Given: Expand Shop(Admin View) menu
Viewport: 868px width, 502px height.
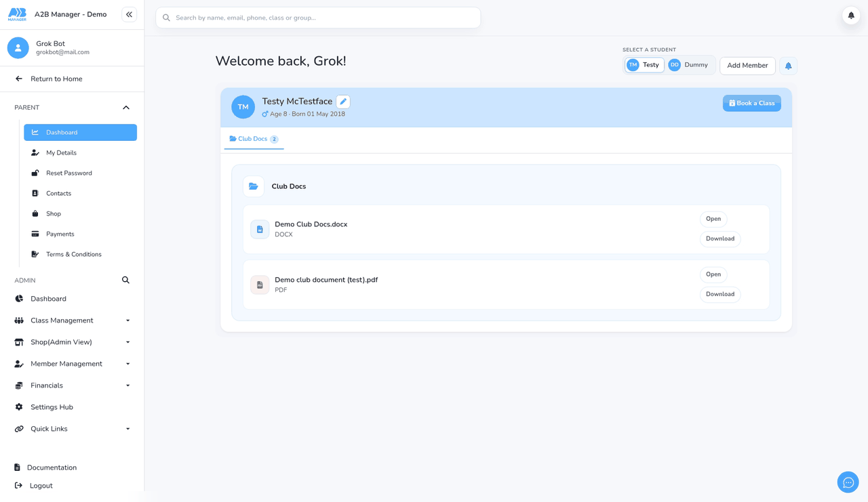Looking at the screenshot, I should point(72,342).
